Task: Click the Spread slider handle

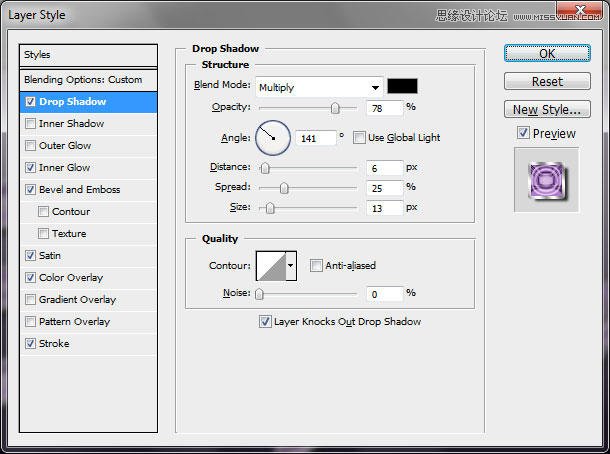Action: (x=284, y=188)
